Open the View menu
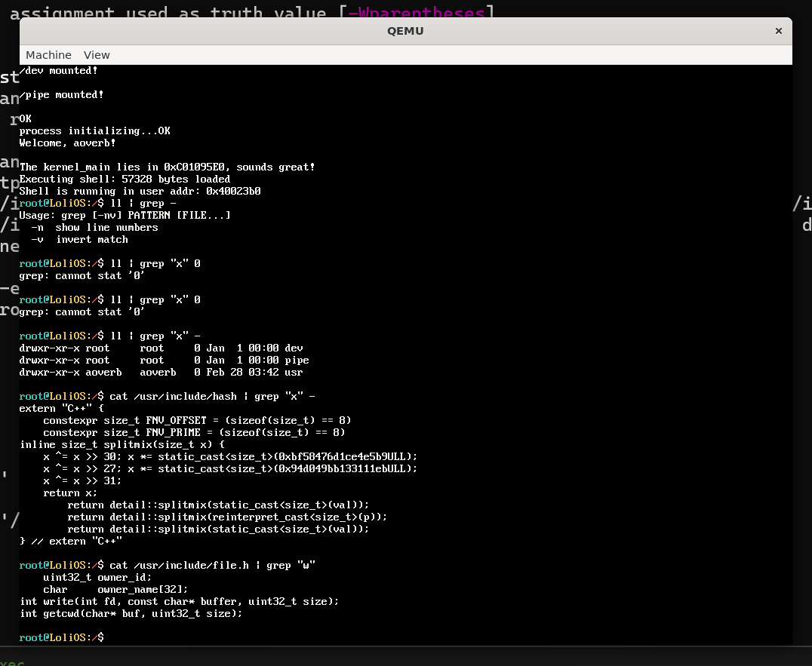Screen dimensions: 812x666 [97, 55]
